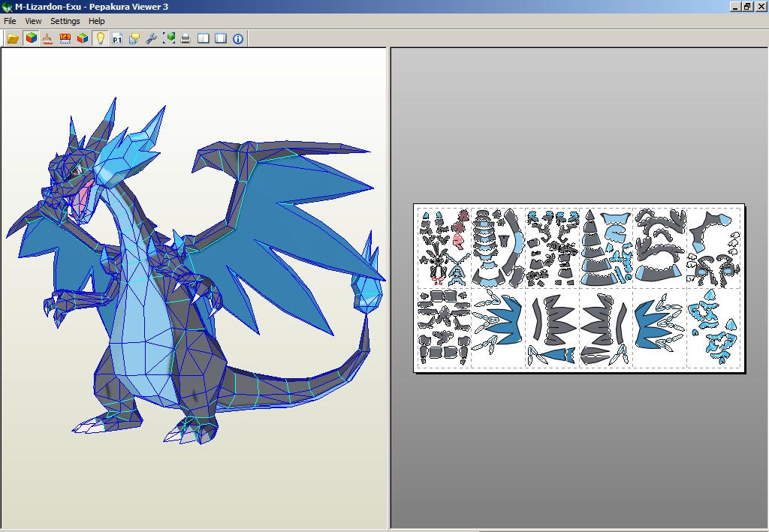The width and height of the screenshot is (769, 532).
Task: Click the yellow note annotation icon
Action: 134,38
